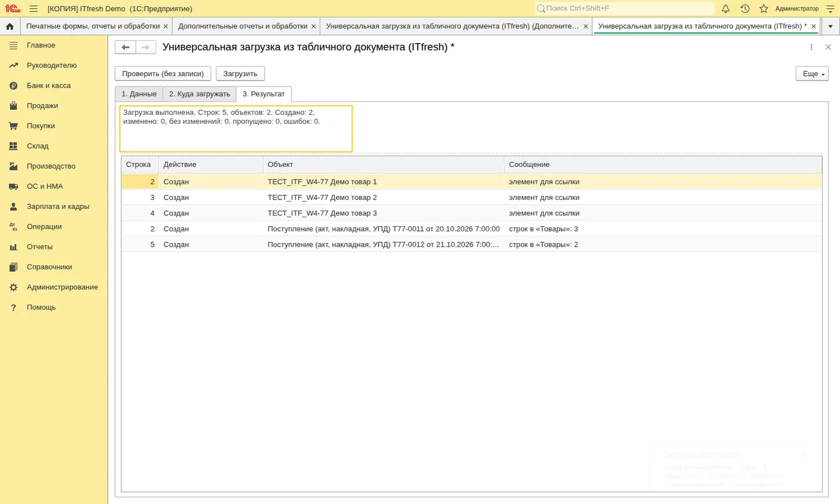Select 3. Результат tab
This screenshot has height=504, width=840.
click(x=264, y=94)
